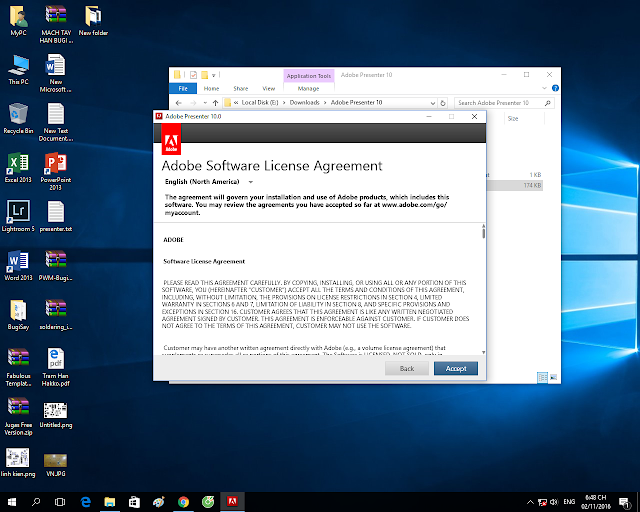
Task: Show hidden system tray icons
Action: point(530,502)
